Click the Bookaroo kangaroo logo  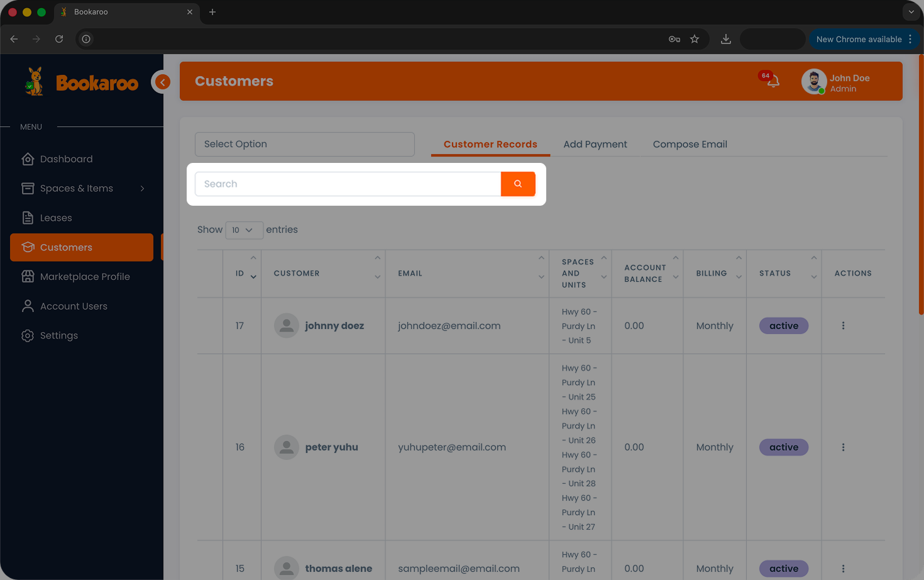35,81
